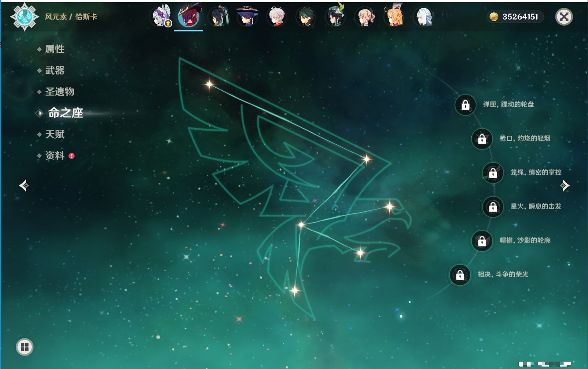Open the 属性 attributes page
The image size is (588, 369).
[x=55, y=49]
